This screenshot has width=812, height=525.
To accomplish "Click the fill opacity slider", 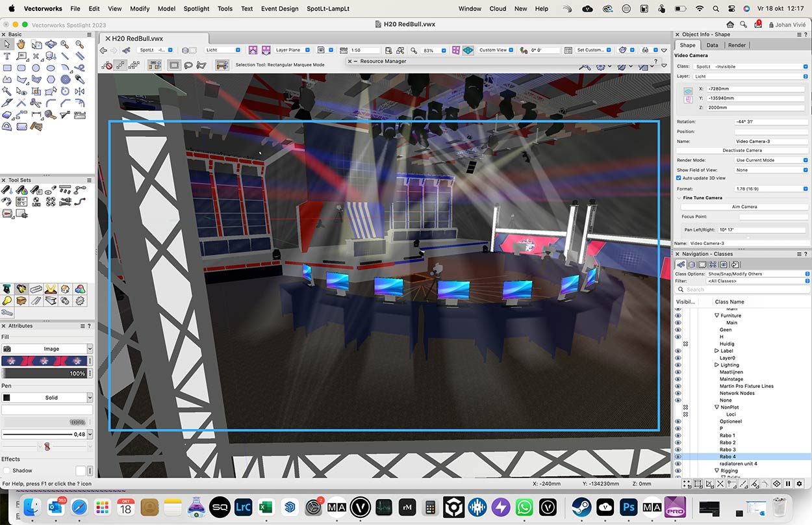I will point(44,374).
